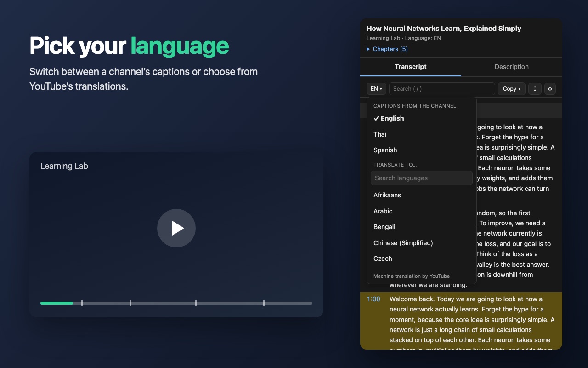Click the 'Pick your language' heading
Screen dimensions: 588x368
[129, 46]
